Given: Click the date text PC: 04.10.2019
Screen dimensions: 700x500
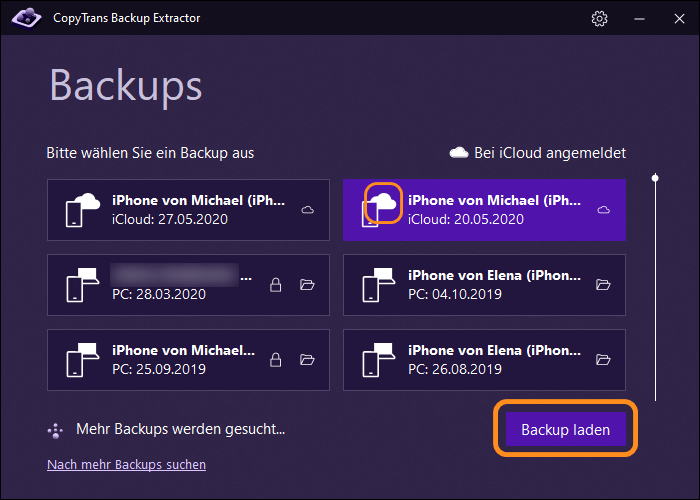Looking at the screenshot, I should [454, 294].
